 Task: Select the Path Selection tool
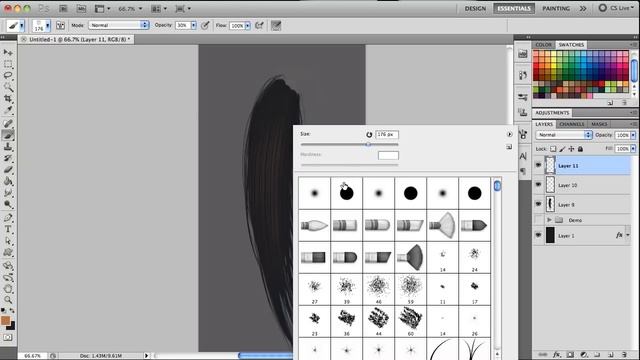click(x=8, y=241)
